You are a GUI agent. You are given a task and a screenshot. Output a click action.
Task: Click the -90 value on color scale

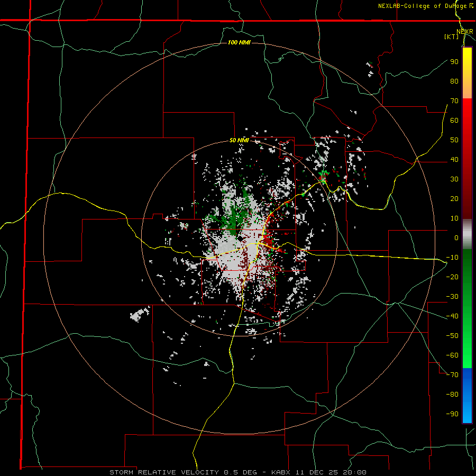tap(452, 414)
